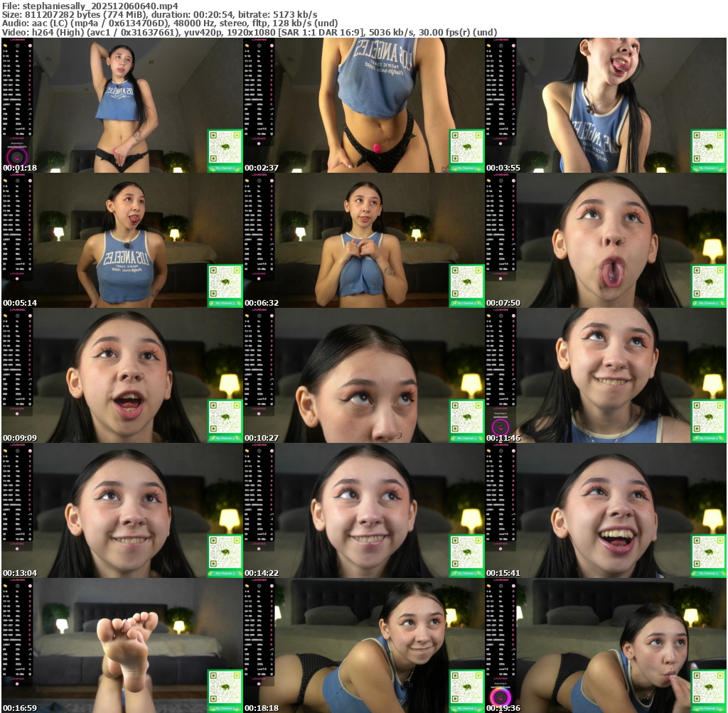Viewport: 728px width, 713px height.
Task: Click the QR code in the 00:14:22 frame
Action: (x=466, y=552)
